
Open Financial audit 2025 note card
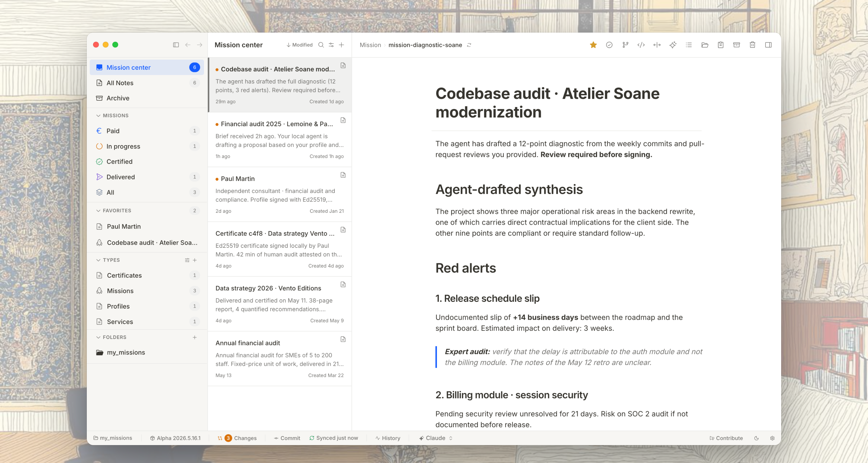click(x=280, y=139)
